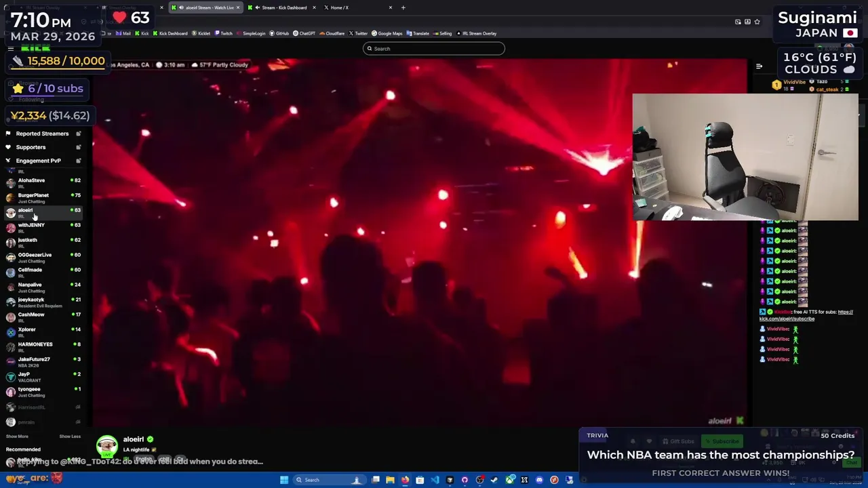868x488 pixels.
Task: Click aloeirl channel name below video
Action: pyautogui.click(x=134, y=439)
